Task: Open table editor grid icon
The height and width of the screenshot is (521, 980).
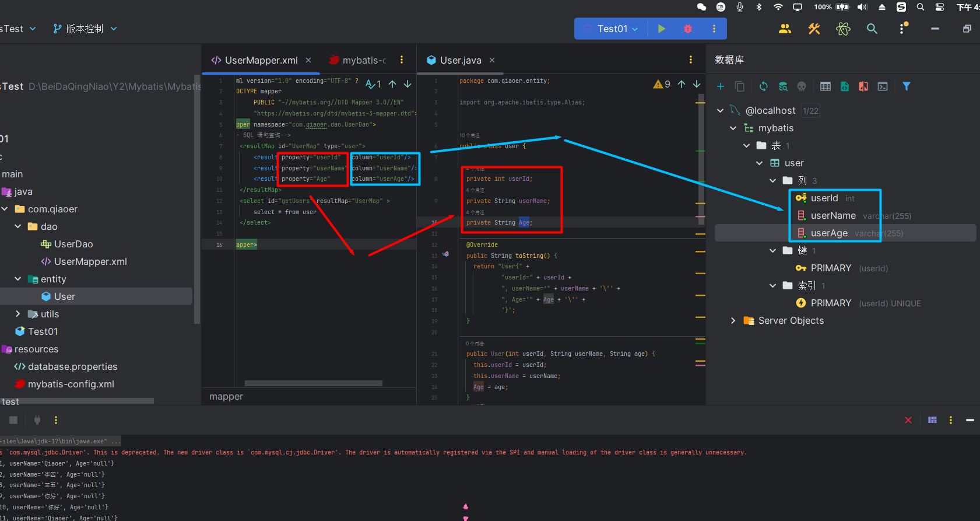Action: pos(826,86)
